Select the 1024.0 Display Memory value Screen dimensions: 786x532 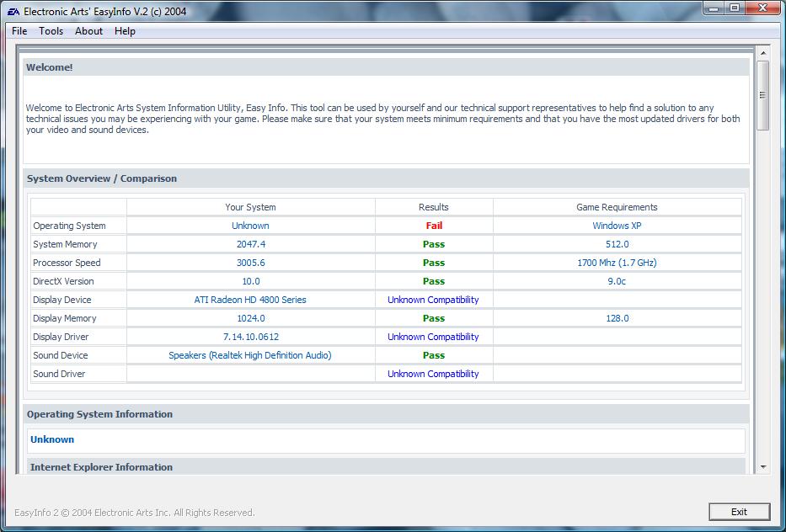251,318
